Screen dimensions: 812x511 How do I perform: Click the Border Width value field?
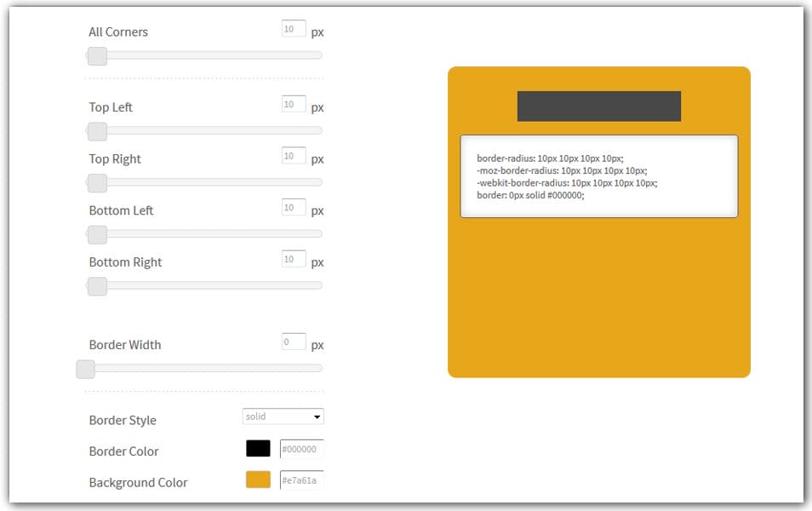tap(293, 341)
